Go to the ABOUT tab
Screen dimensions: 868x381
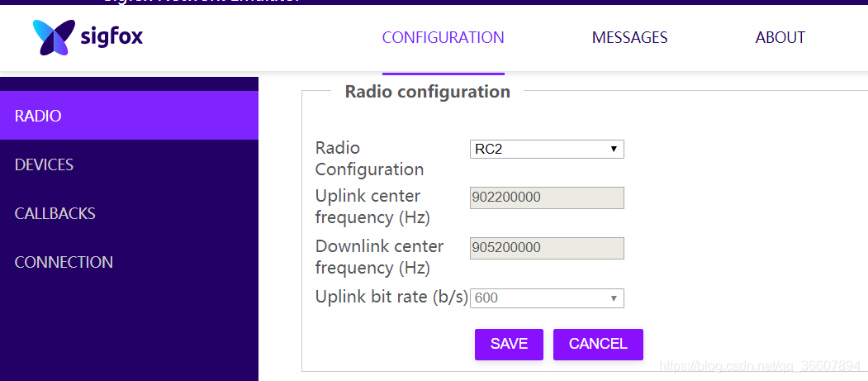[x=780, y=38]
